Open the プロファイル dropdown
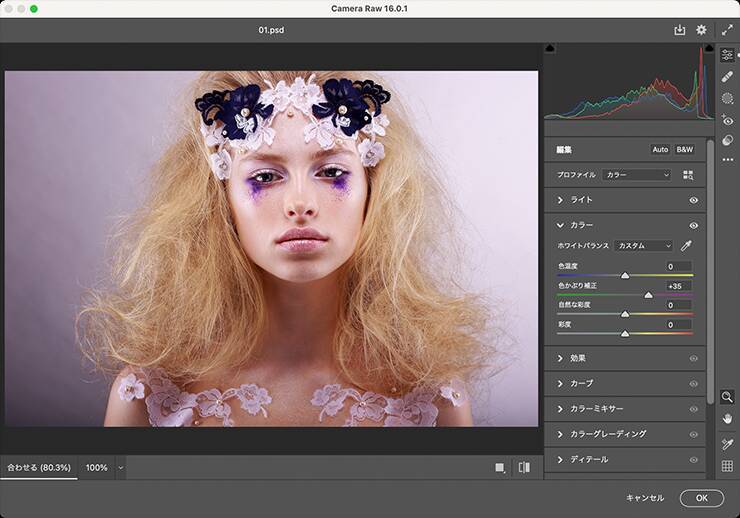The height and width of the screenshot is (518, 740). [636, 175]
